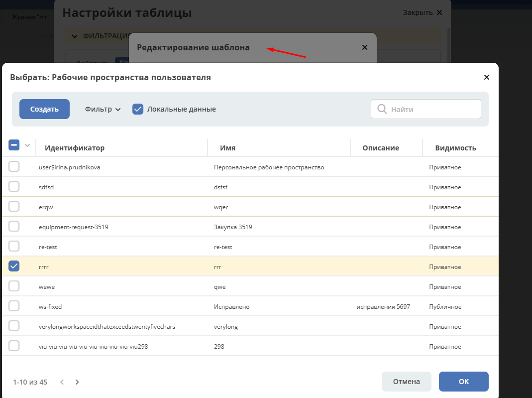The height and width of the screenshot is (398, 532).
Task: Close the template editing dialog
Action: [364, 47]
